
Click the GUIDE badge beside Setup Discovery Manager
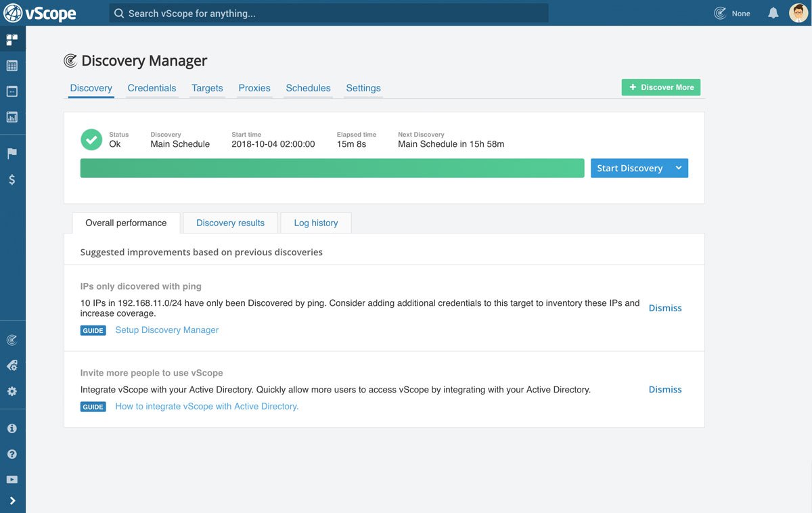point(93,330)
